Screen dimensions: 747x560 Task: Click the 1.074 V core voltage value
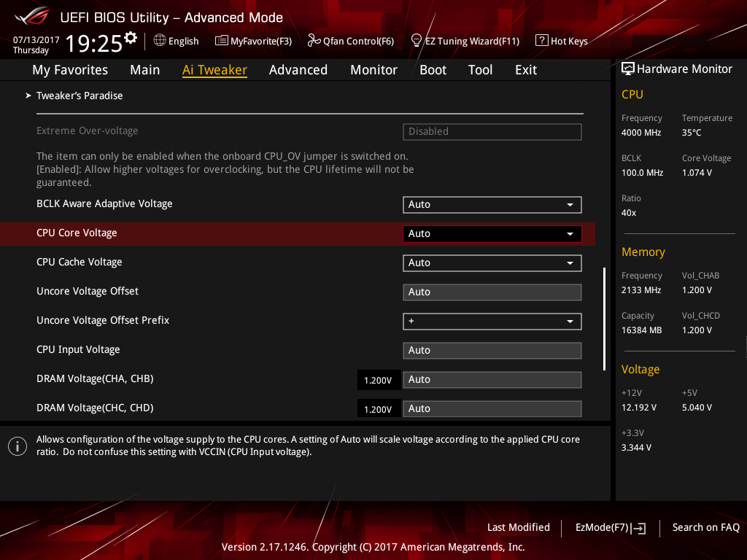(697, 173)
